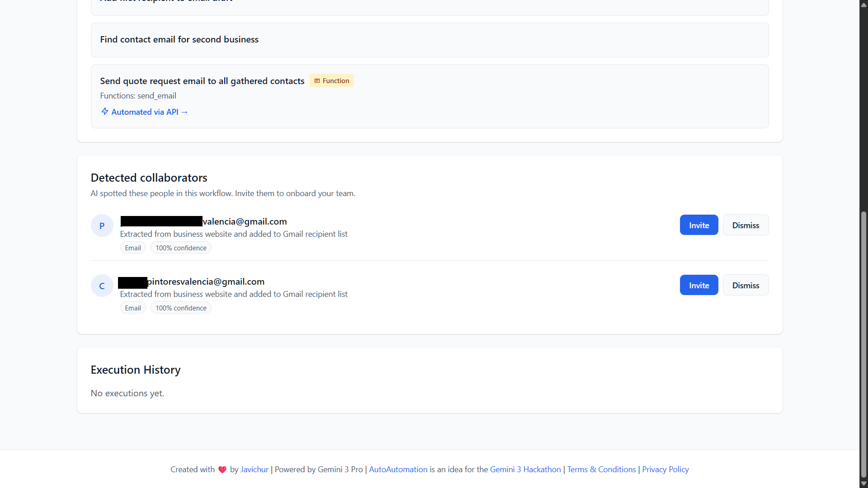The image size is (868, 488).
Task: Click the Function badge icon
Action: click(x=317, y=81)
